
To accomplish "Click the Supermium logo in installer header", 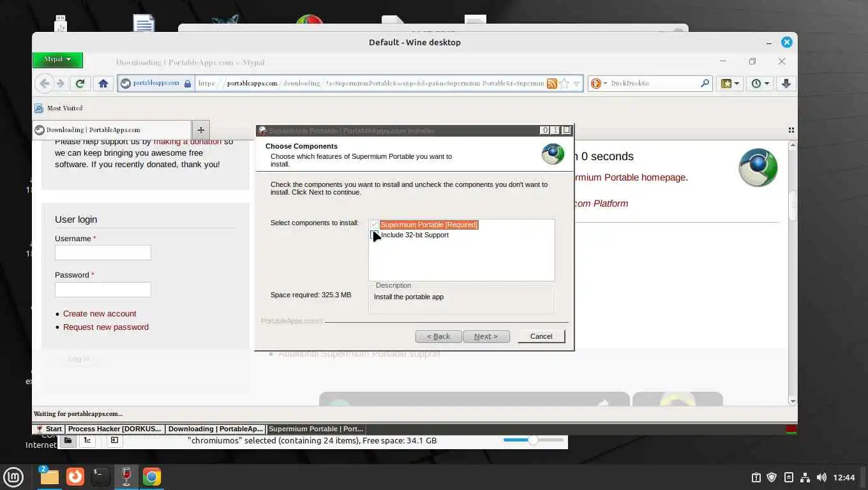I will pos(553,154).
